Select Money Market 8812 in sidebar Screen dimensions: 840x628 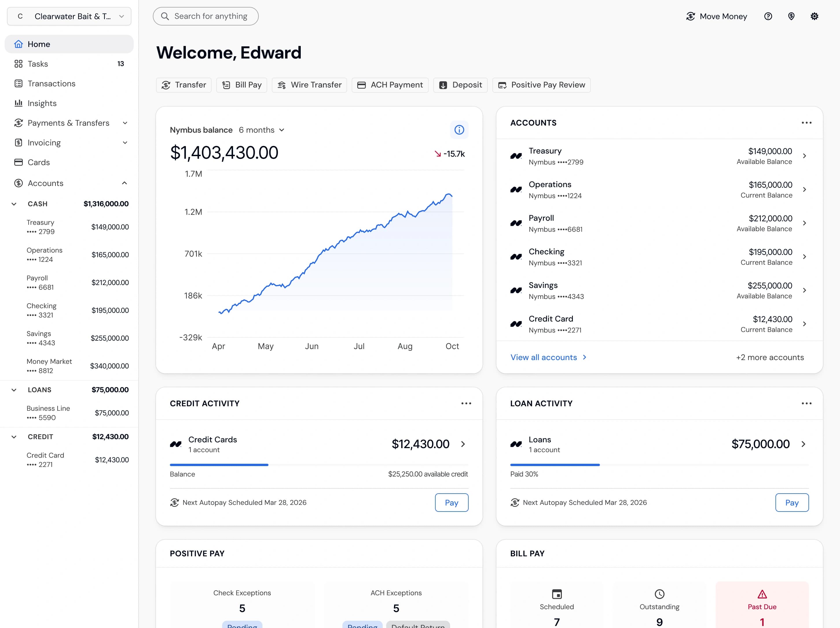pos(69,366)
